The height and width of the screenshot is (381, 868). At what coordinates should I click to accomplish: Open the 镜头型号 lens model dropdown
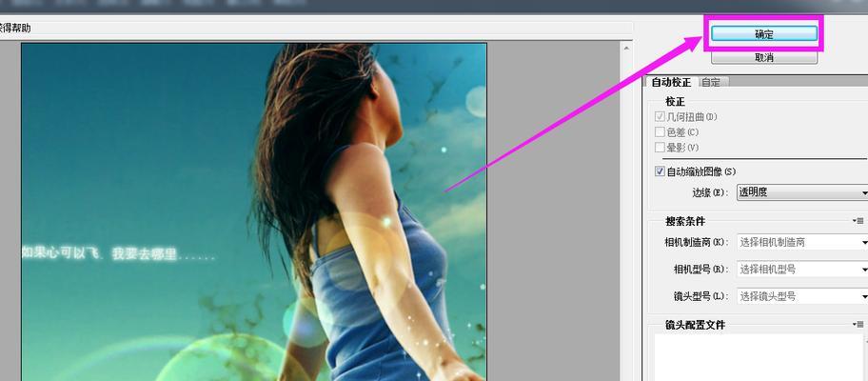[802, 296]
